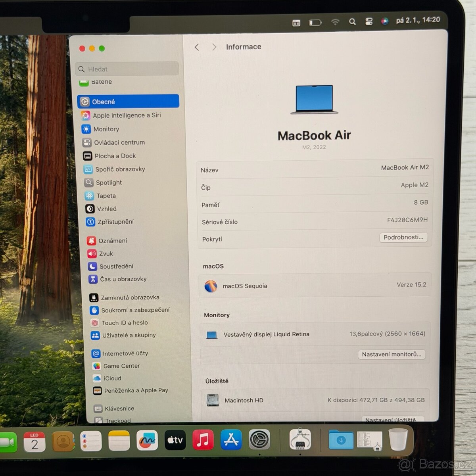Select Obecné in the sidebar
Screen dimensions: 476x476
128,102
